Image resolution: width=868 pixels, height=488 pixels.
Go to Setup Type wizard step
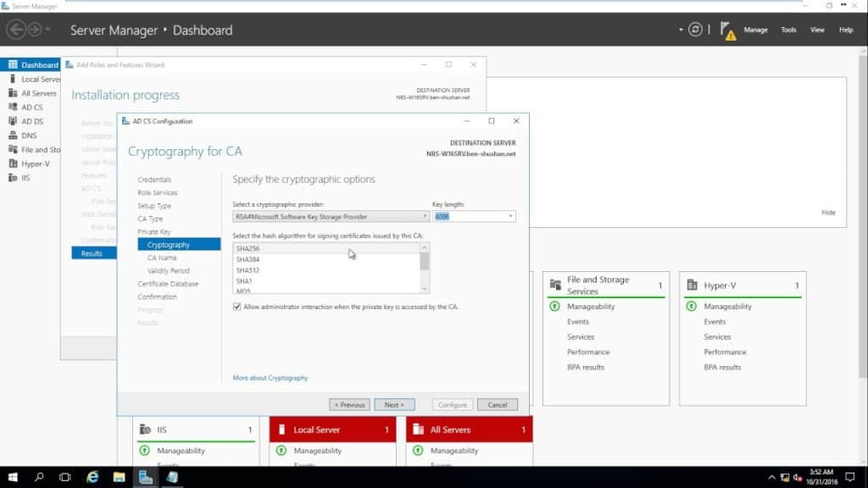(154, 206)
